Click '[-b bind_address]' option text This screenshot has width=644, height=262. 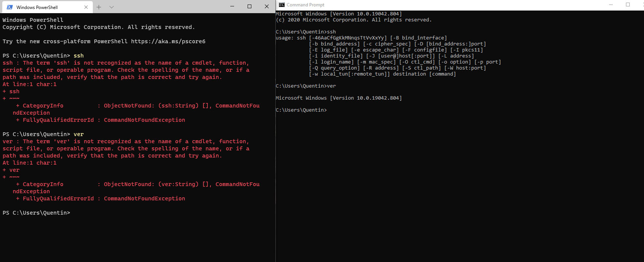(334, 44)
